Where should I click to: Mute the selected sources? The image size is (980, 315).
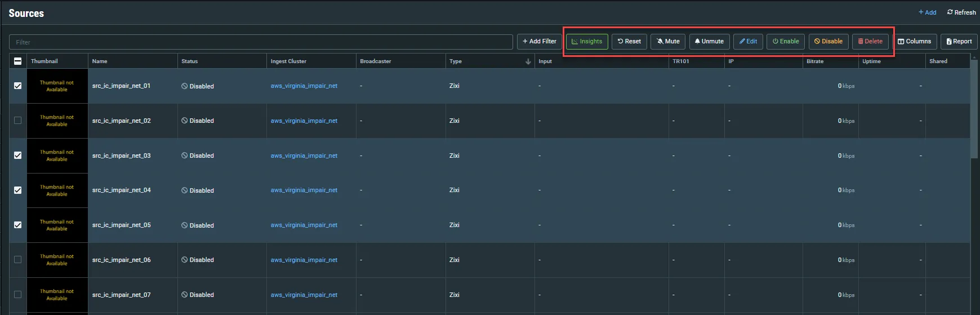pos(668,41)
